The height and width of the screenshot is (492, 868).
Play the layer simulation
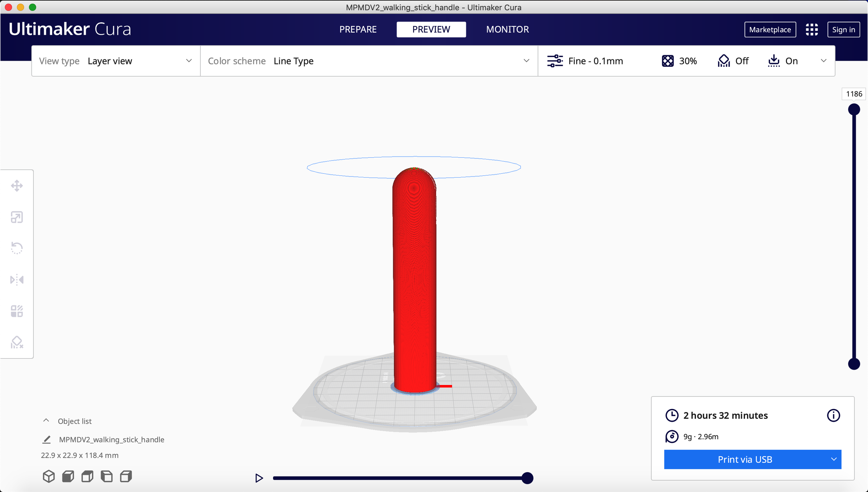(x=259, y=478)
